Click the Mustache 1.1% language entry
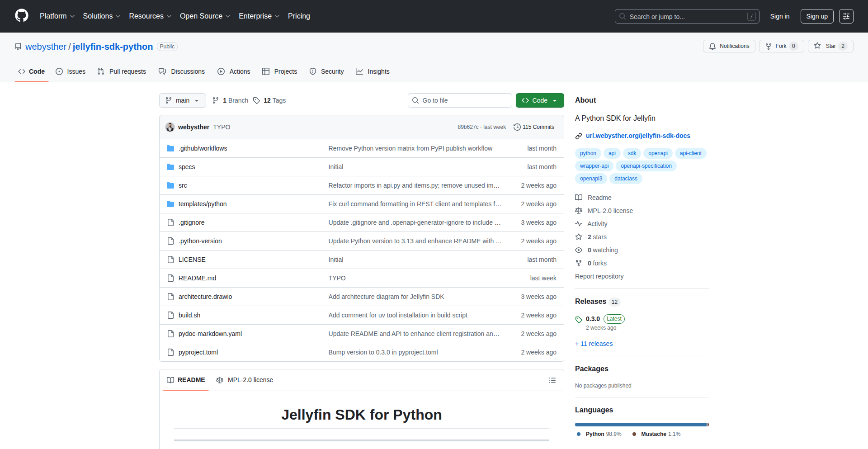Viewport: 868px width, 449px height. click(656, 434)
